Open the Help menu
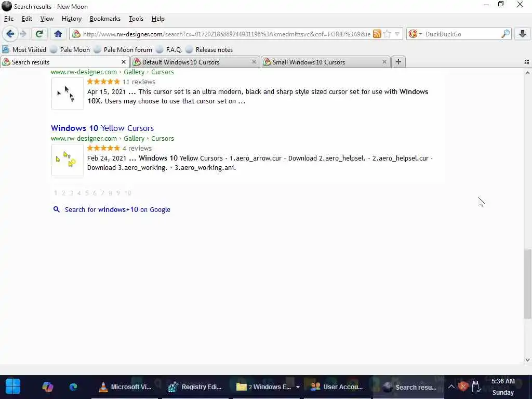 pos(158,19)
